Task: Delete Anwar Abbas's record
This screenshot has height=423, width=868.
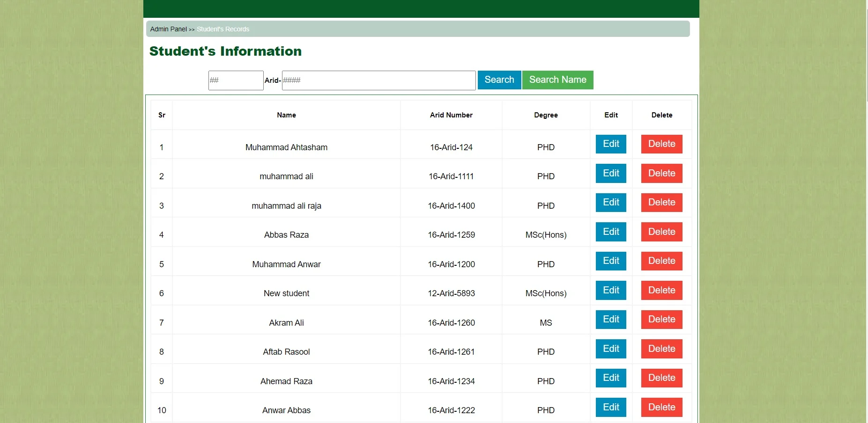Action: 661,408
